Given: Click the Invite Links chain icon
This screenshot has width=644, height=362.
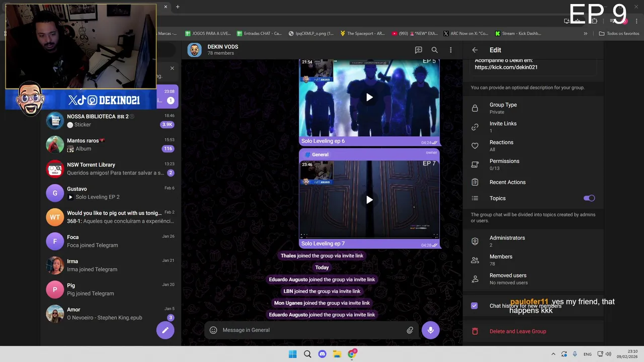Looking at the screenshot, I should pos(474,127).
